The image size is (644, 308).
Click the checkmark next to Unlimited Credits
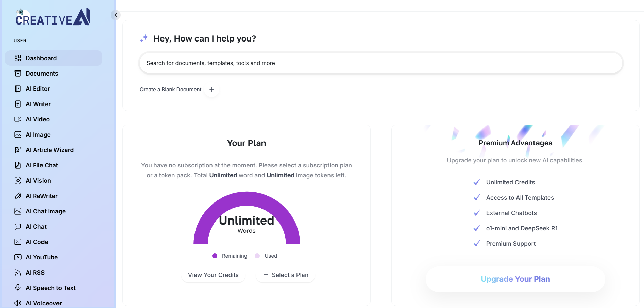[477, 182]
